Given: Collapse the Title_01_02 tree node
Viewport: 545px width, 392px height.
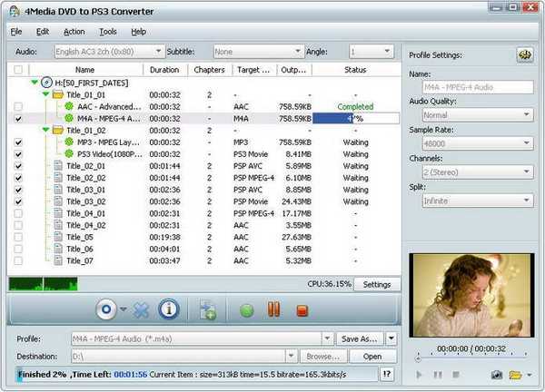Looking at the screenshot, I should pos(46,130).
